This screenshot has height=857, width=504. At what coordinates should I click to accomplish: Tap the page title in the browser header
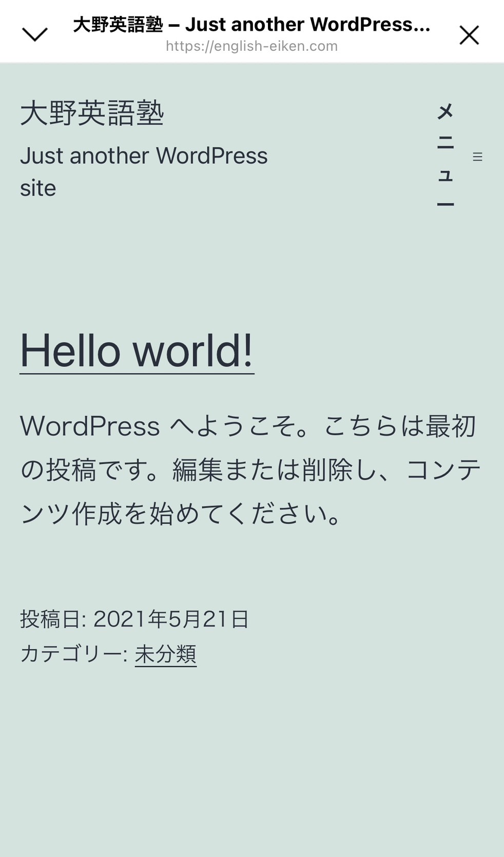[x=251, y=24]
